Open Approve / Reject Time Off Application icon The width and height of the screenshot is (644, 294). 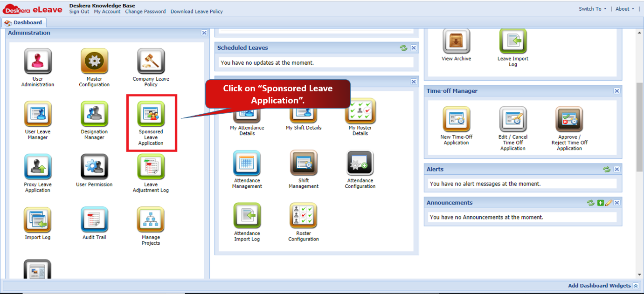569,119
